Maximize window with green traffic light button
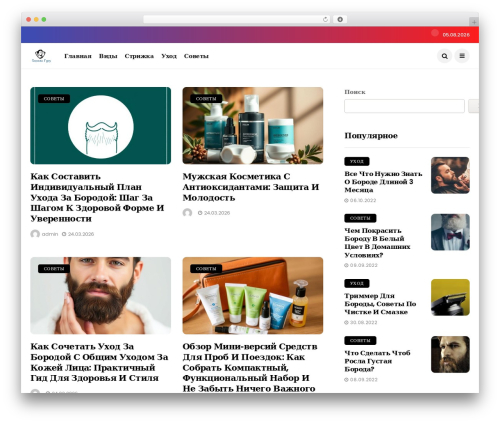500x423 pixels. [x=44, y=19]
